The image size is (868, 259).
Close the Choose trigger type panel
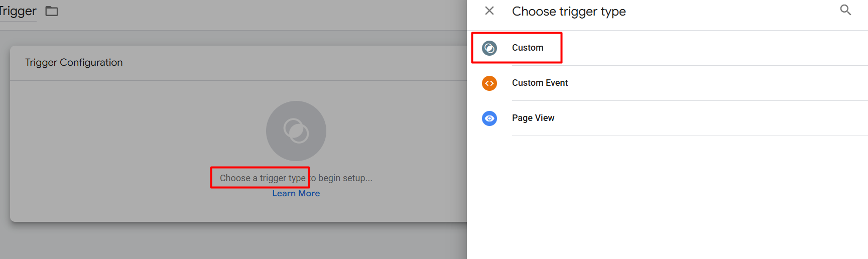click(x=489, y=11)
